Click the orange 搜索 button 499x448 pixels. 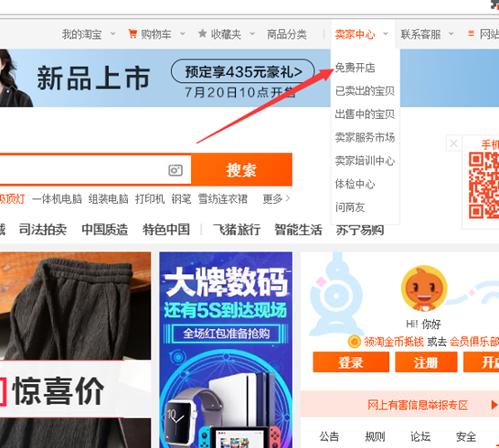coord(241,169)
